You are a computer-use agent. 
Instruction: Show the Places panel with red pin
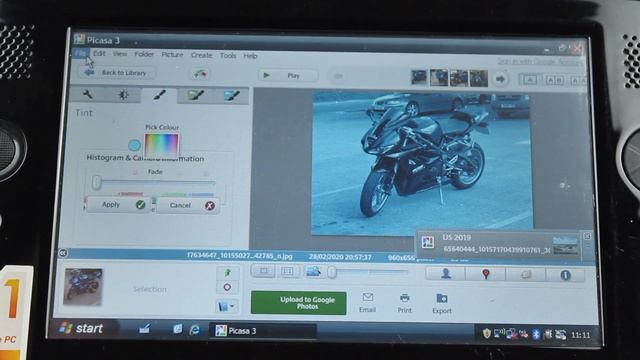point(486,274)
